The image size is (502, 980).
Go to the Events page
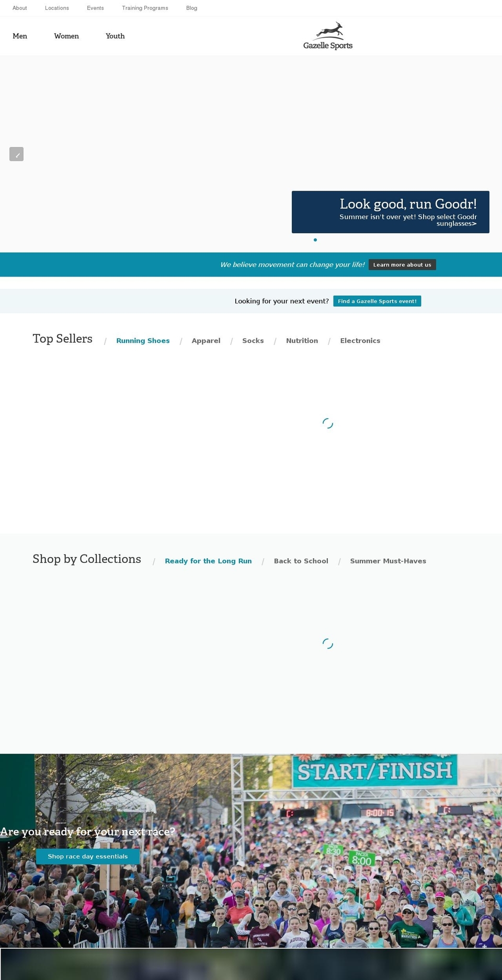click(x=95, y=8)
